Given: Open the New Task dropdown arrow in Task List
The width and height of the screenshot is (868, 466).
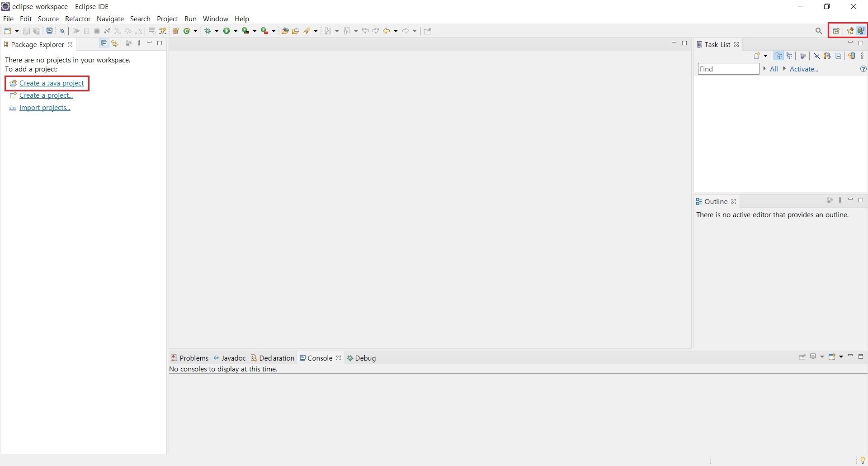Looking at the screenshot, I should click(x=765, y=56).
